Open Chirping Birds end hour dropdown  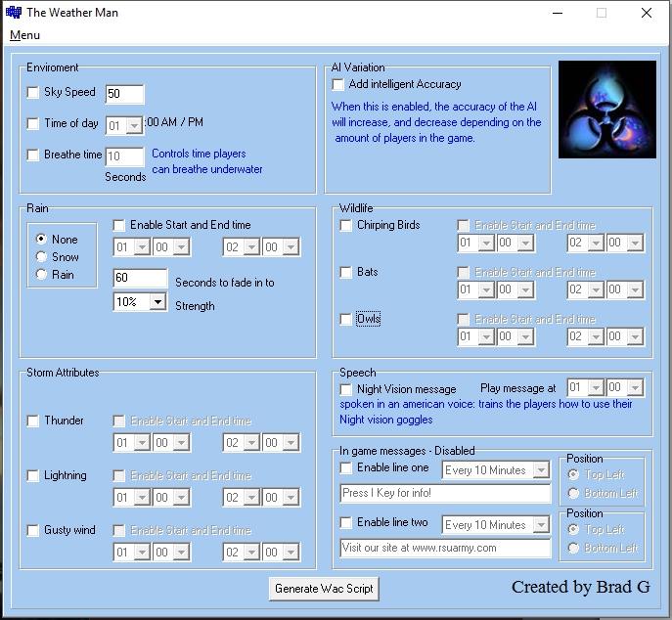click(x=586, y=243)
